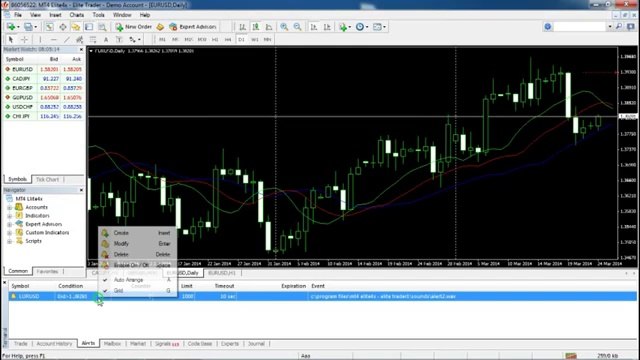Expand Accounts in Navigator tree

(9, 207)
